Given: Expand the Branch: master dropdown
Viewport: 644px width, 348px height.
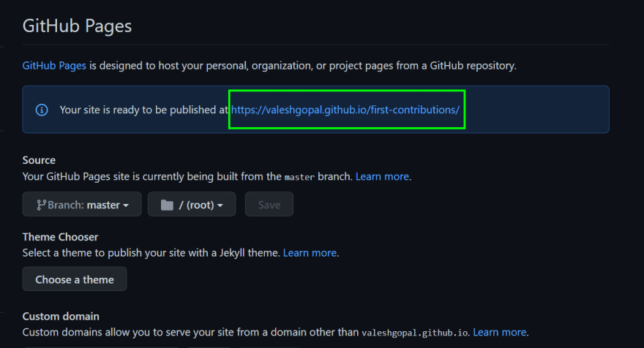Looking at the screenshot, I should 82,205.
